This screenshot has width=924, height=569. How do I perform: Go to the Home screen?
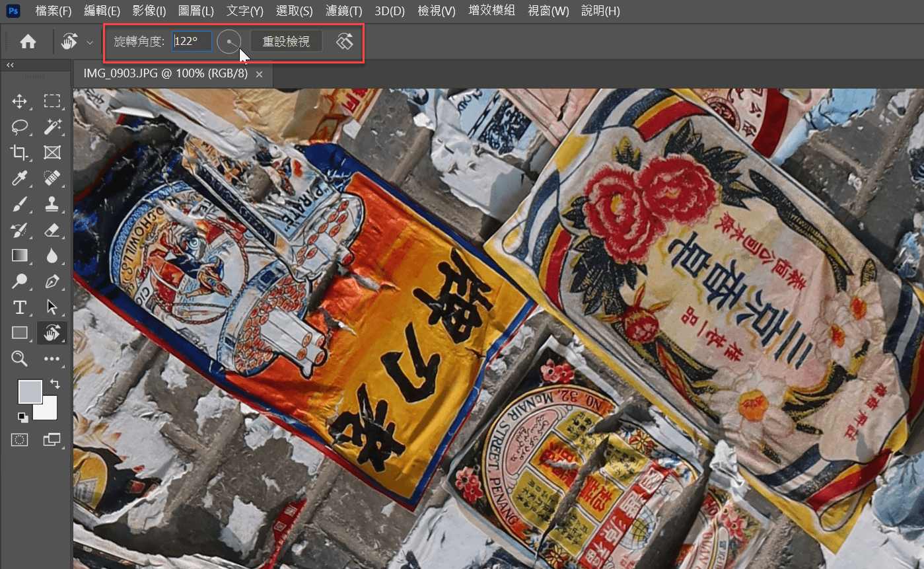pyautogui.click(x=28, y=42)
